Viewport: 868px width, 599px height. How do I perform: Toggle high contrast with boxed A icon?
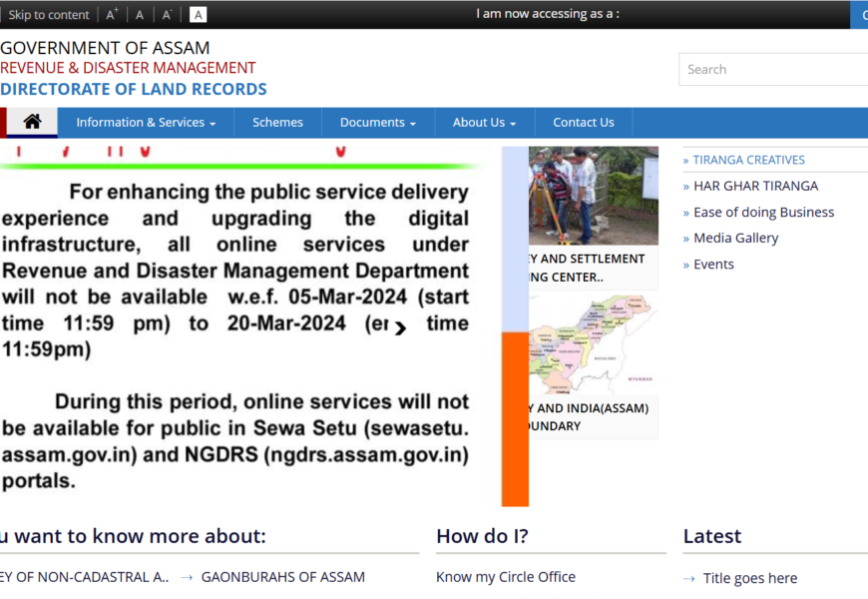pos(198,15)
